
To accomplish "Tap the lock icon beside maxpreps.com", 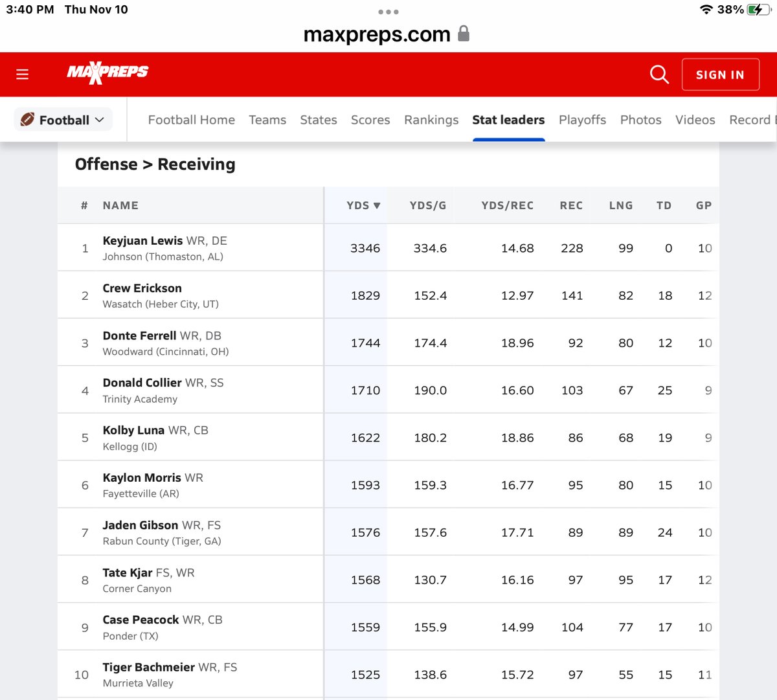I will click(x=464, y=33).
